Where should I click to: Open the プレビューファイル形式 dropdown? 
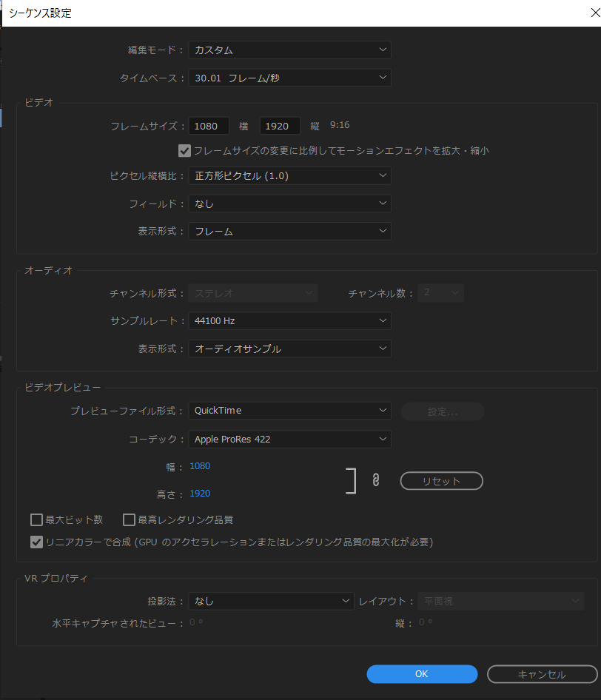tap(289, 411)
